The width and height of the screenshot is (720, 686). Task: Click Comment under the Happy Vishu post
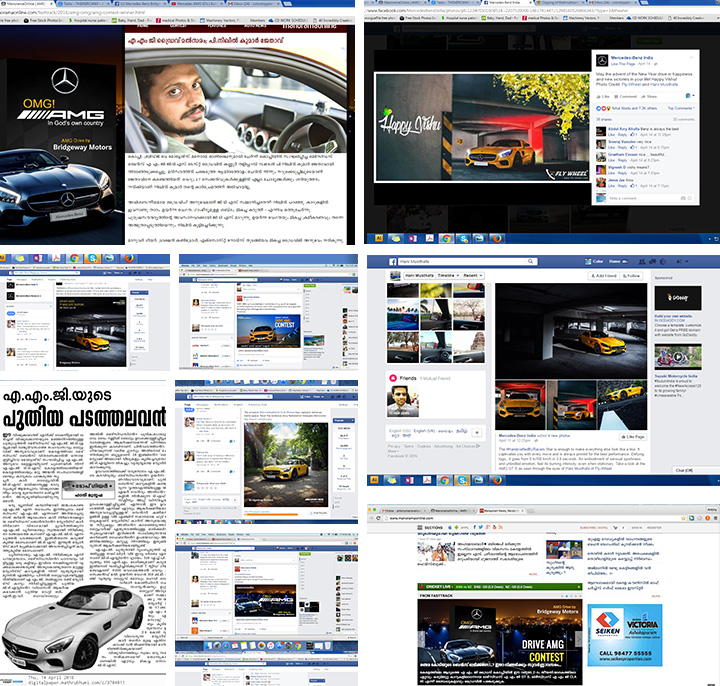625,96
